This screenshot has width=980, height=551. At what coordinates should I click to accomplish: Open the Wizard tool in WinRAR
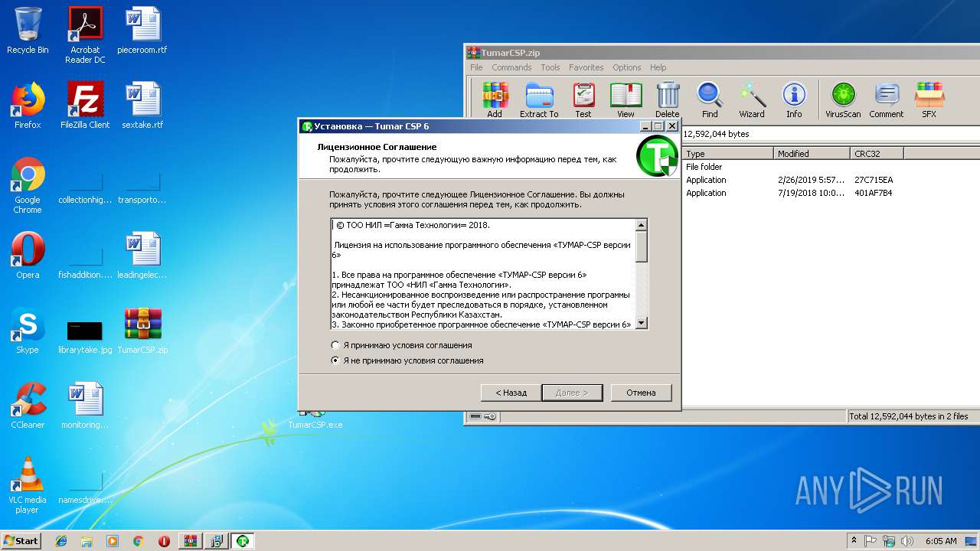[x=752, y=100]
